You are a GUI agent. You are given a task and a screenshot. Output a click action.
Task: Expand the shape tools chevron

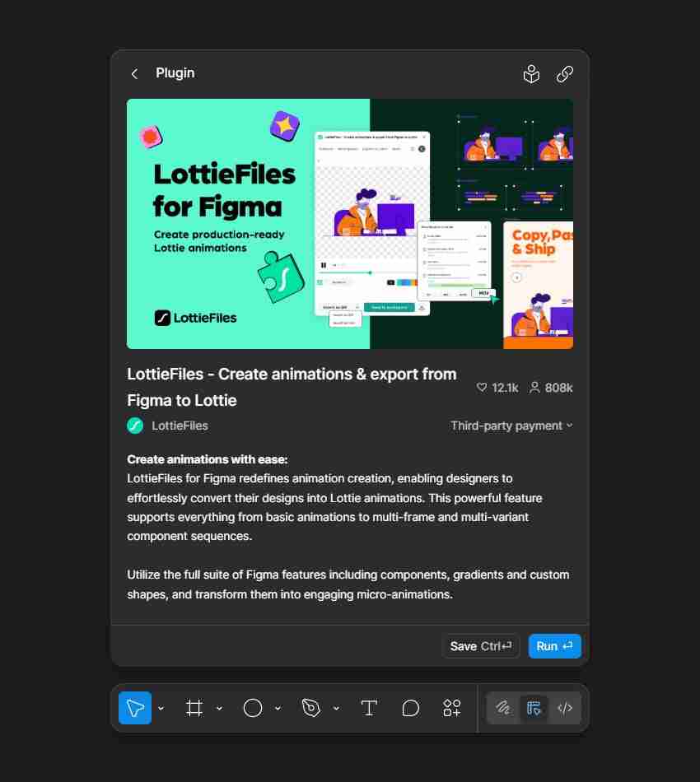click(x=278, y=708)
